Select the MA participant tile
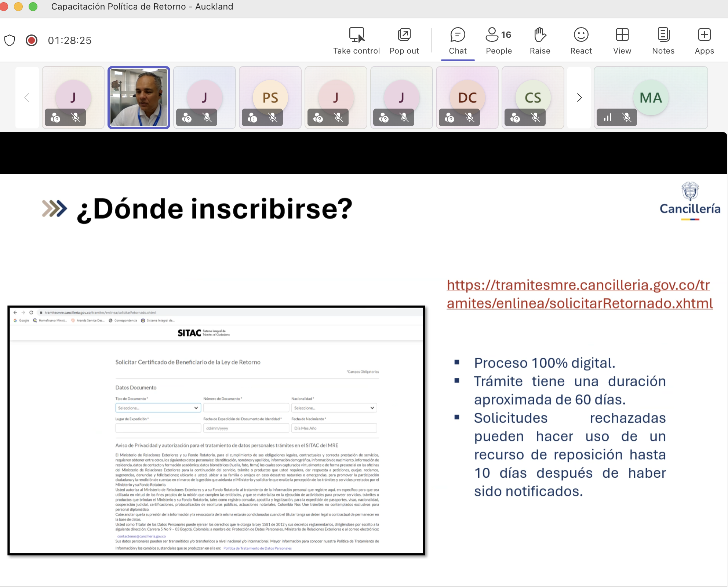The image size is (728, 587). pos(651,98)
